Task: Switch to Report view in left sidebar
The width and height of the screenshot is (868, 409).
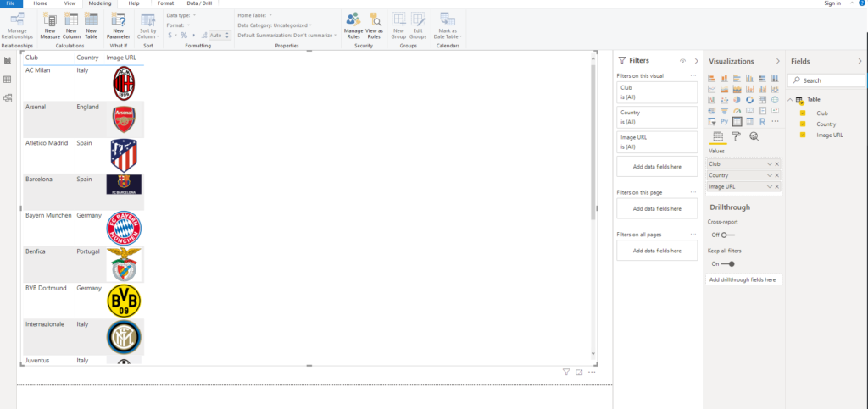Action: coord(8,60)
